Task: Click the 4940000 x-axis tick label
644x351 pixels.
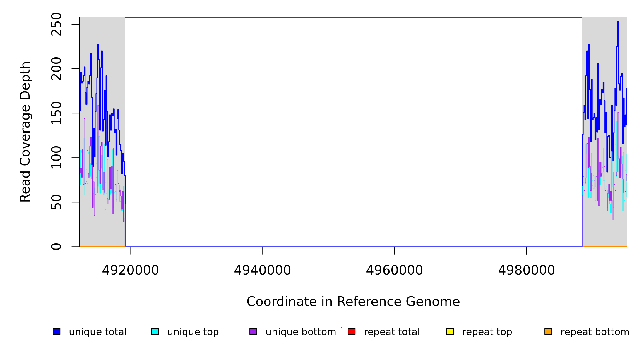Action: (263, 270)
